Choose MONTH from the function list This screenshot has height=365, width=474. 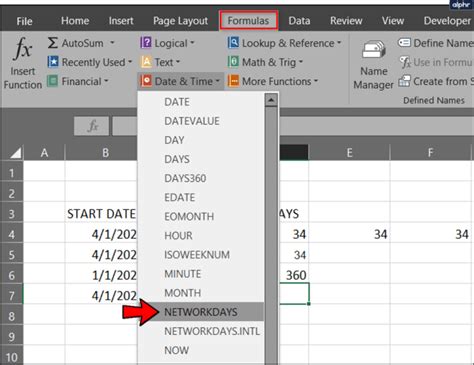pos(201,293)
